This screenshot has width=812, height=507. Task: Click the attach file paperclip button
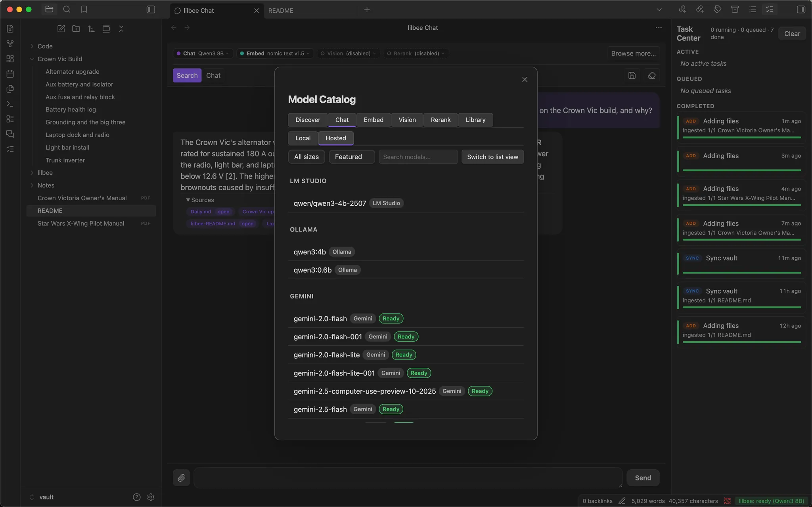click(181, 478)
